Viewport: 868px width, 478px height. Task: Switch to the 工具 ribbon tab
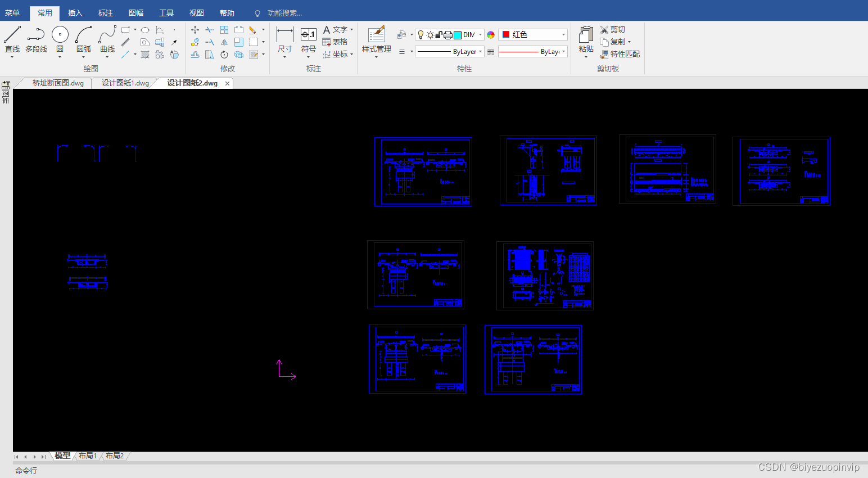coord(166,13)
